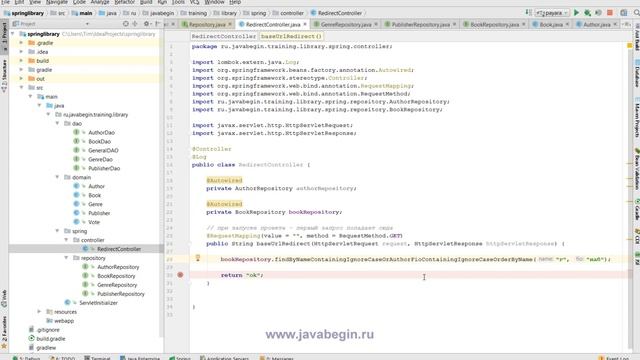Open the Refactor menu
640x360 pixels.
point(124,2)
